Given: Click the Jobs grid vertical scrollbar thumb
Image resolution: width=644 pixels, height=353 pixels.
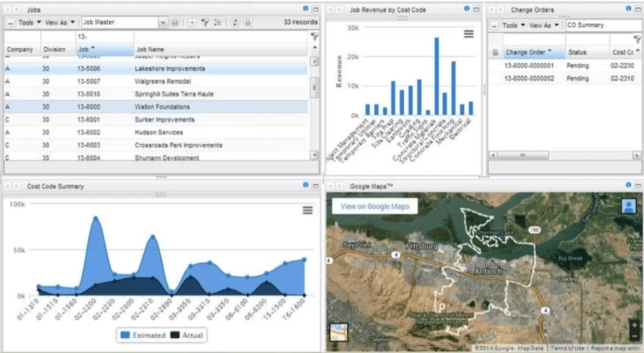Looking at the screenshot, I should 314,87.
